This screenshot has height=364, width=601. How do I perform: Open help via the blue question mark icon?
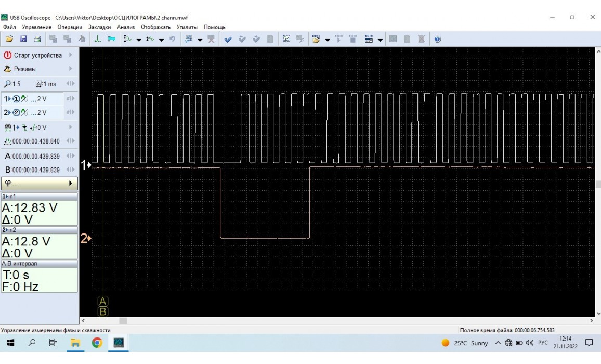(437, 39)
